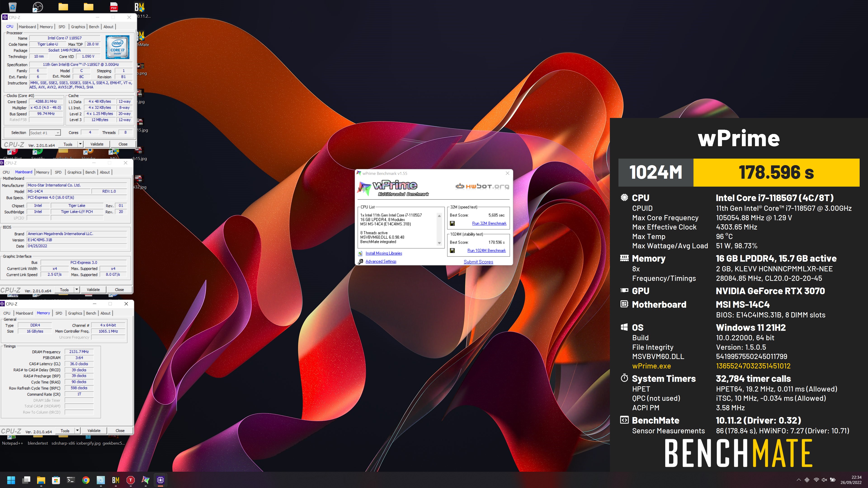The height and width of the screenshot is (488, 868).
Task: Click Install Missing Libraries link
Action: pyautogui.click(x=384, y=253)
